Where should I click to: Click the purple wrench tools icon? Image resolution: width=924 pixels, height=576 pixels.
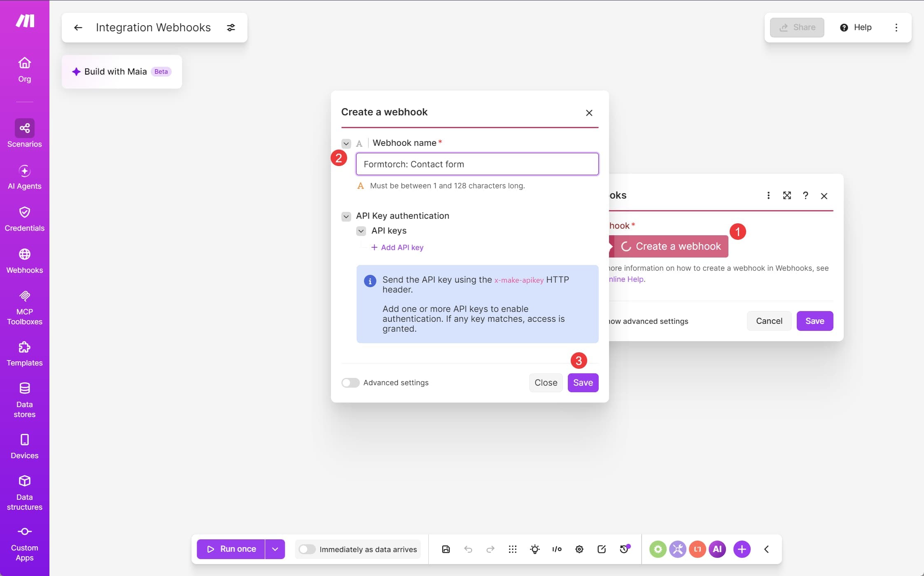(678, 549)
